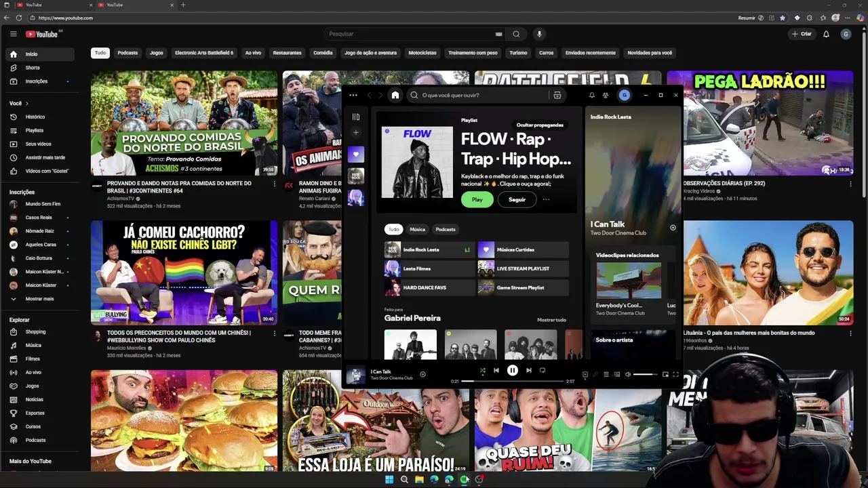The height and width of the screenshot is (488, 868).
Task: Open options menu for Observações Diárias video
Action: 850,184
